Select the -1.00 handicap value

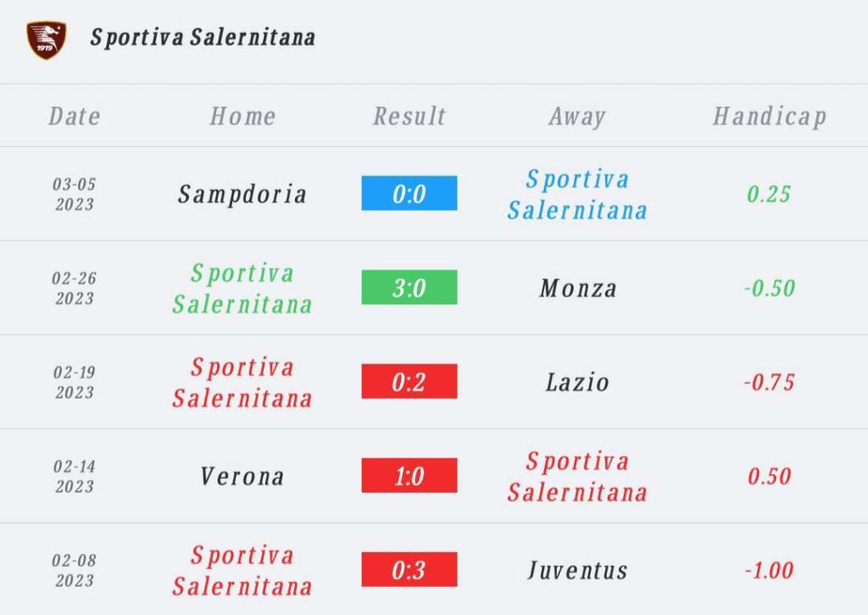[769, 571]
